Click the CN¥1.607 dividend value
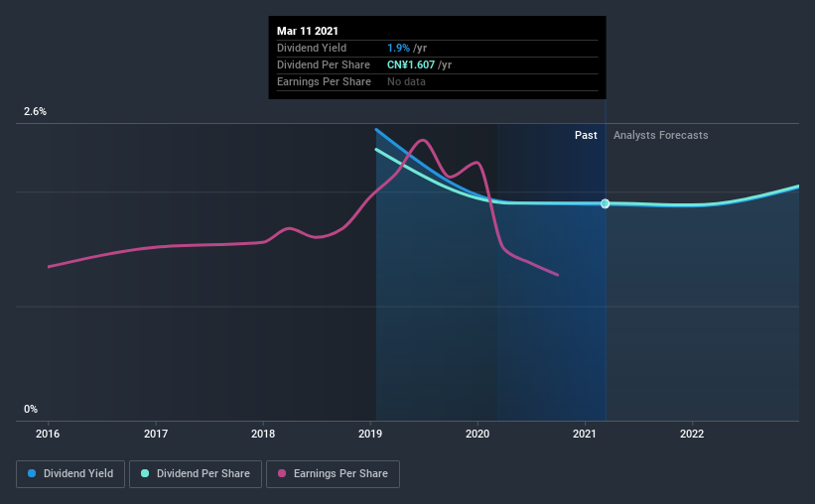Image resolution: width=815 pixels, height=504 pixels. tap(411, 64)
